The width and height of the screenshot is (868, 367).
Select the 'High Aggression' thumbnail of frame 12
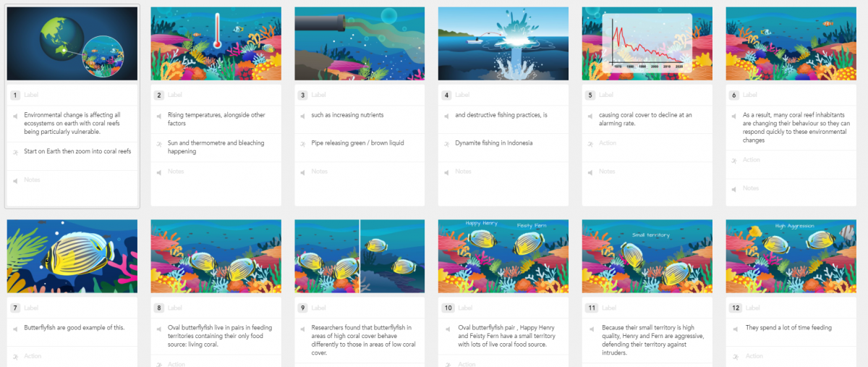791,256
